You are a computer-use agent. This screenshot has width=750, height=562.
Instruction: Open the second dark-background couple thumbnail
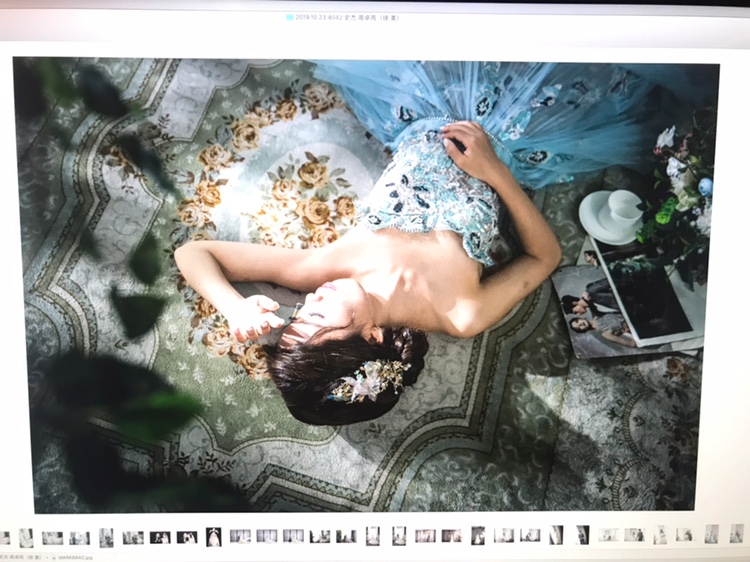187,537
